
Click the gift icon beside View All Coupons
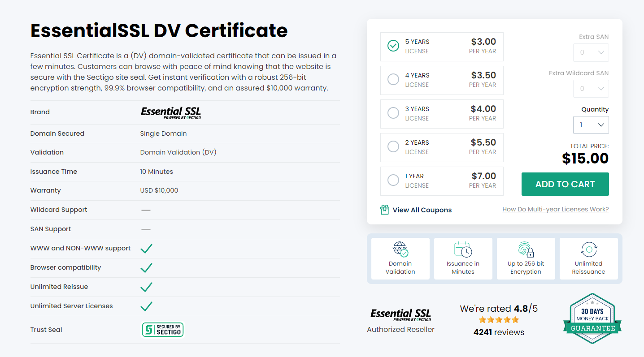[384, 210]
